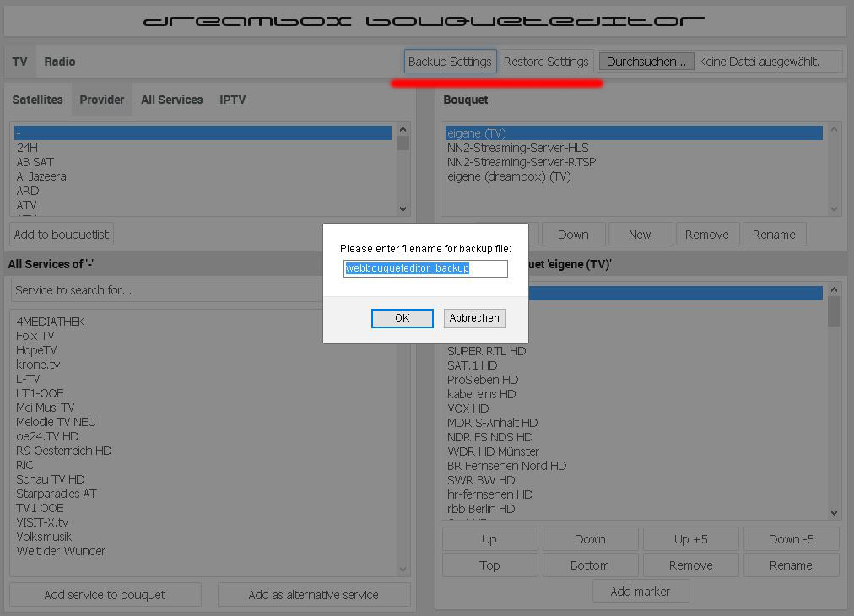The image size is (854, 616).
Task: Select Melodie TV NEU in services list
Action: coord(56,422)
